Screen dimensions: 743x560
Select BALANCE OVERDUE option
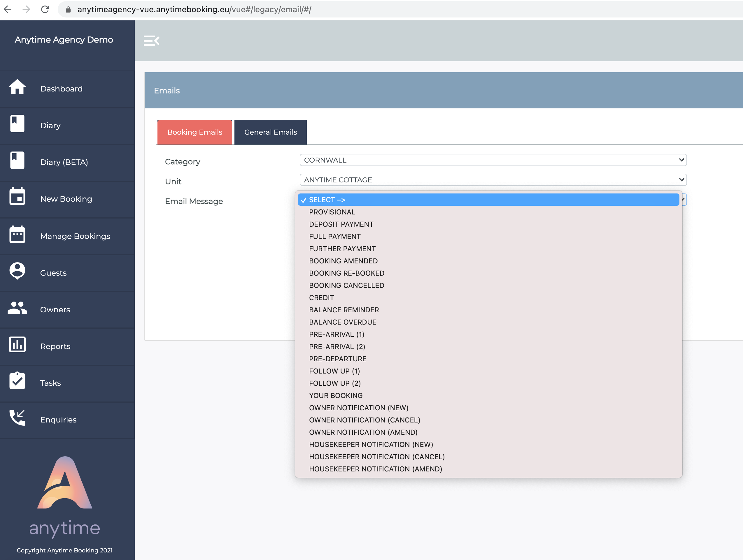[488, 323]
